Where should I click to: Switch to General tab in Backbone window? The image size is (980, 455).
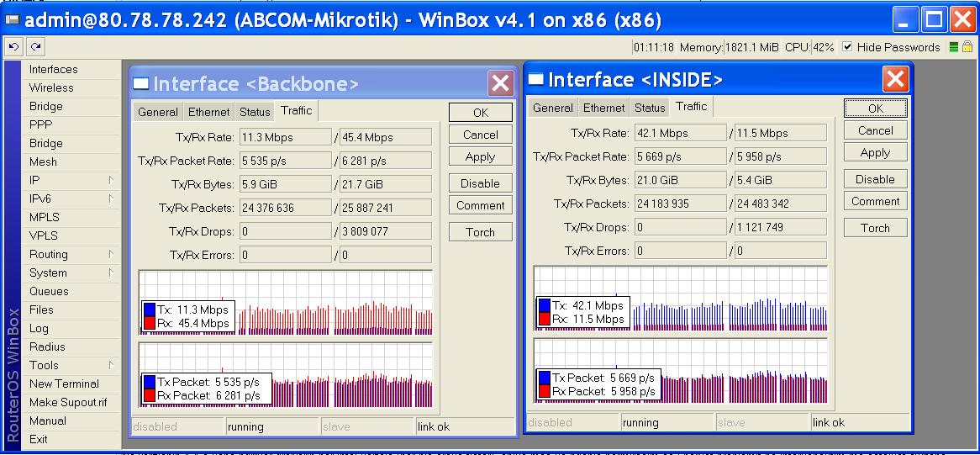coord(157,112)
